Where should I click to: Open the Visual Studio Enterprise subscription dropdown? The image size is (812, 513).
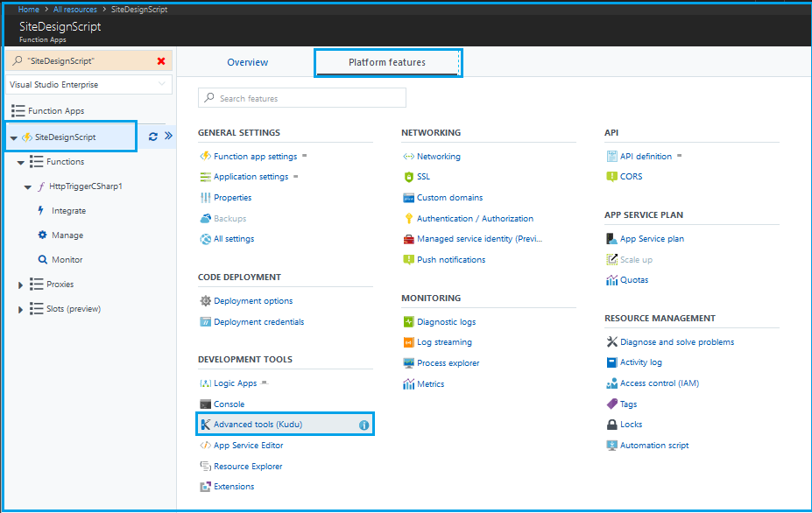(x=88, y=84)
